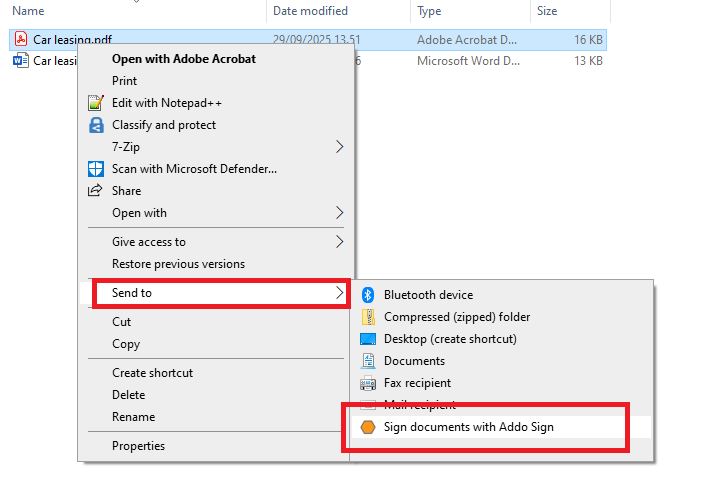Click the Addo Sign orange hexagon icon
The height and width of the screenshot is (504, 711).
pyautogui.click(x=367, y=427)
